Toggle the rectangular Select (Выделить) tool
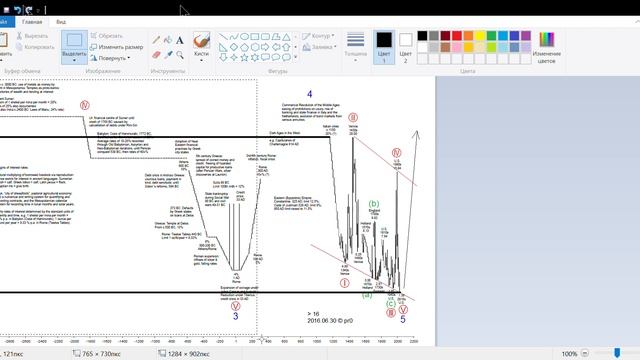This screenshot has height=360, width=640. pyautogui.click(x=74, y=40)
